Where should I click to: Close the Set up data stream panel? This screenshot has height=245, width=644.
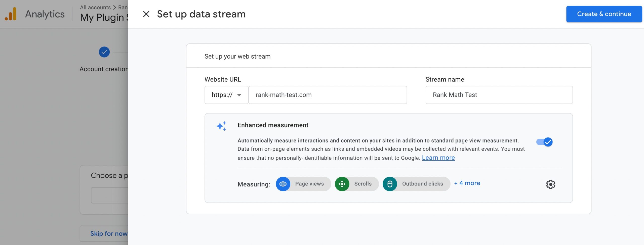click(146, 14)
